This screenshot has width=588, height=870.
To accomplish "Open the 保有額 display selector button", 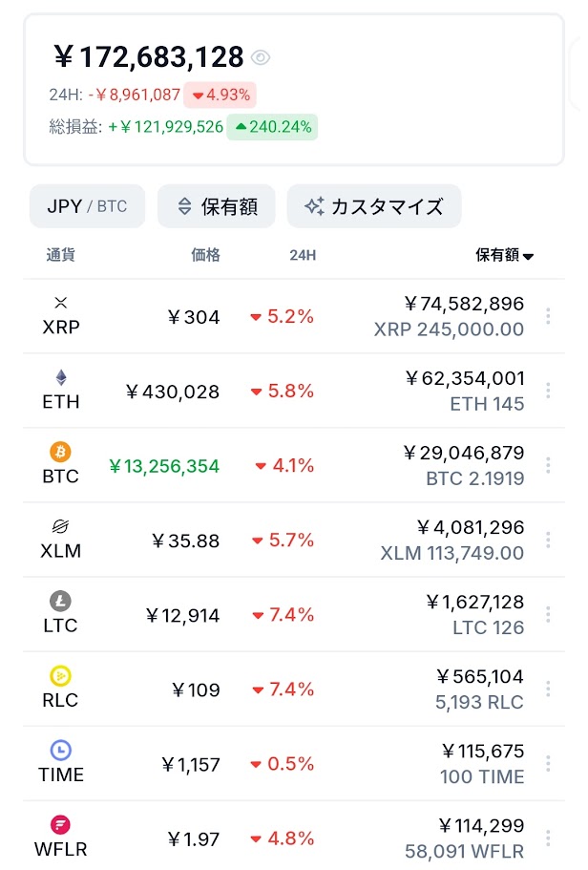I will click(217, 206).
